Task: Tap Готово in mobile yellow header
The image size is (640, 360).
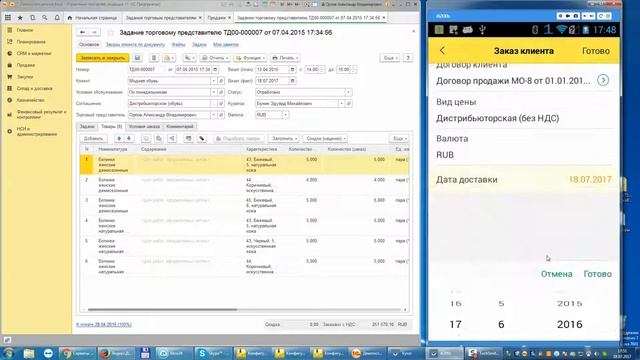Action: 596,51
